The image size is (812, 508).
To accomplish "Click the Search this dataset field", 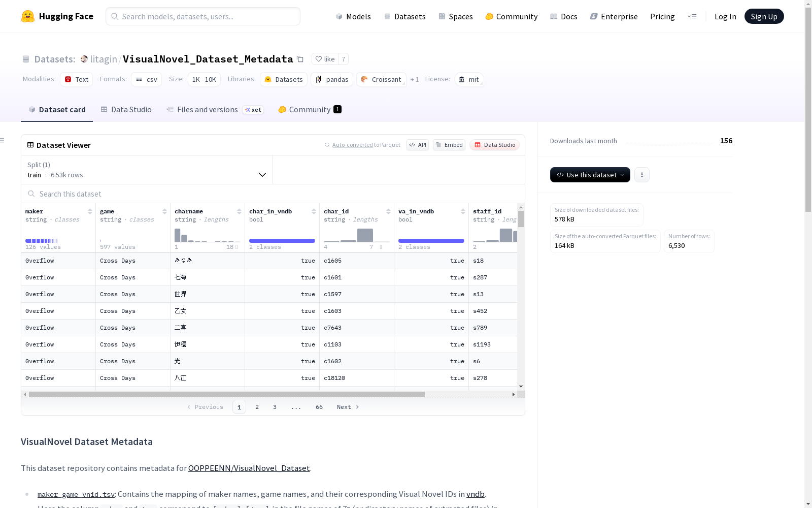I will point(273,194).
